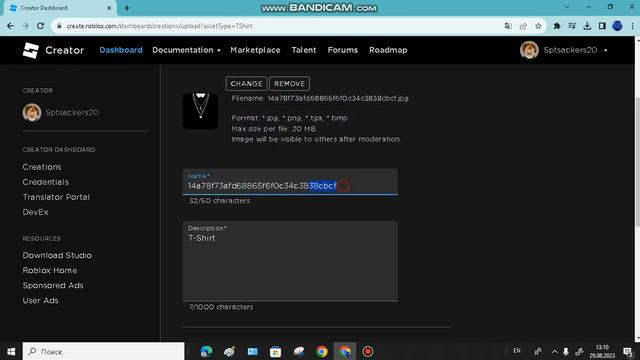640x360 pixels.
Task: Open the tab search chevron in Chrome's title bar
Action: pos(567,7)
